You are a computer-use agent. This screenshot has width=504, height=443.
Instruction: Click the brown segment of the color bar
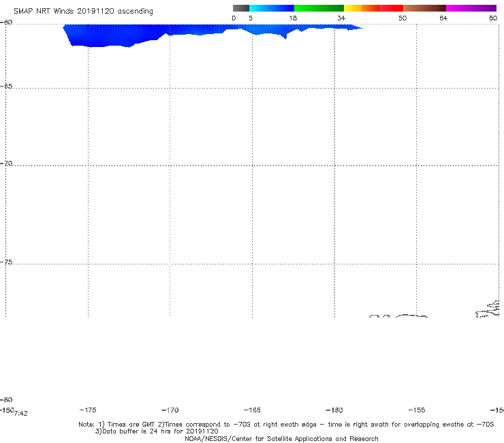[x=424, y=8]
